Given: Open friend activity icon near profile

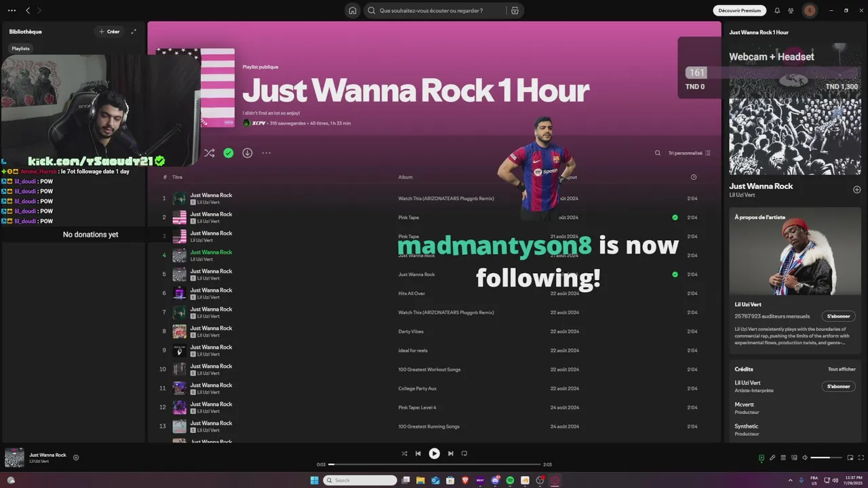Looking at the screenshot, I should [x=791, y=11].
